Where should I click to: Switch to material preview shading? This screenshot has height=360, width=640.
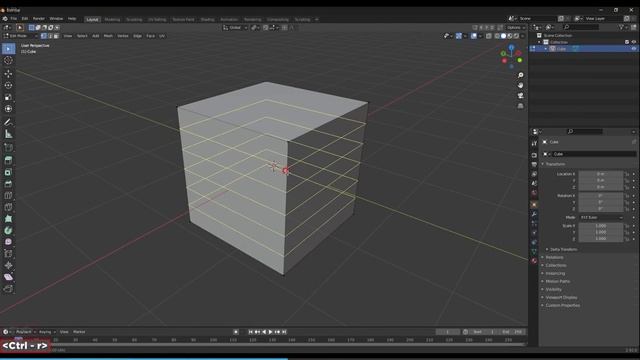[x=510, y=36]
